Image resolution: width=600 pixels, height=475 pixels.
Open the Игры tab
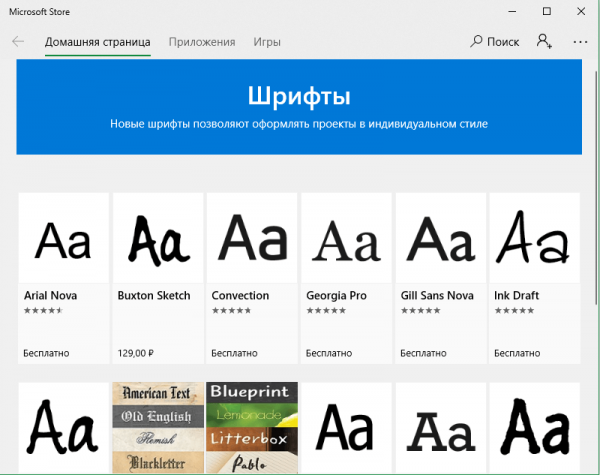(x=267, y=42)
